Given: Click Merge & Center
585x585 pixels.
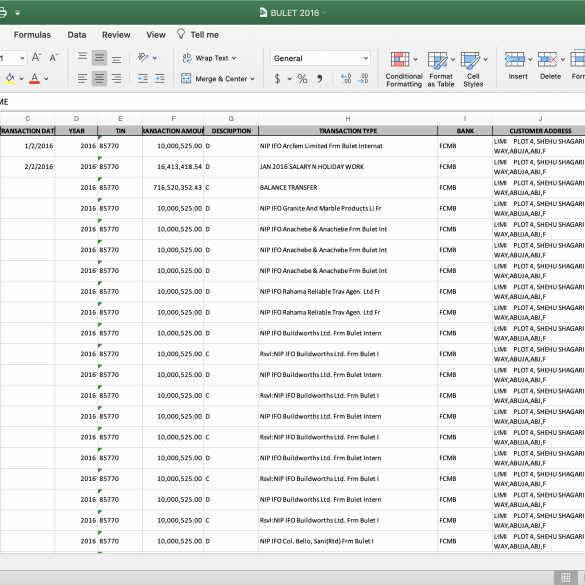Looking at the screenshot, I should [214, 79].
